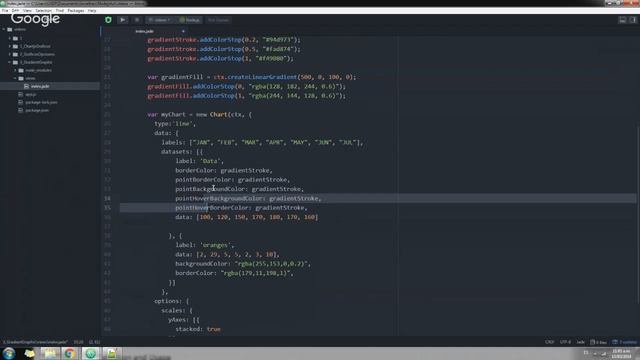
Task: Click the folder icon of folder 1
Action: 16,38
